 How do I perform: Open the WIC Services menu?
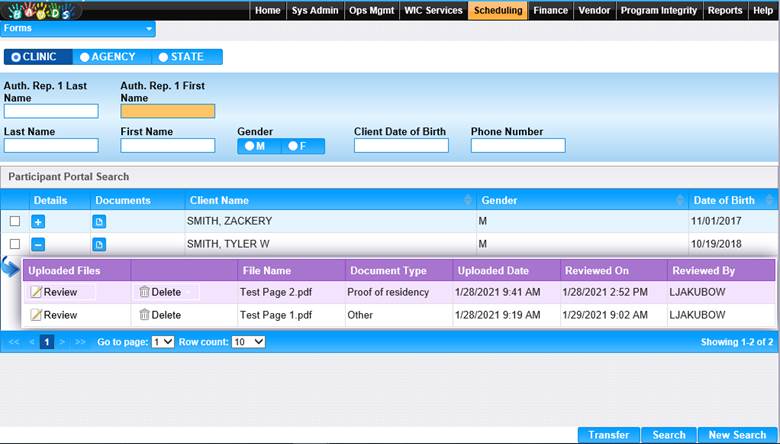pos(433,10)
